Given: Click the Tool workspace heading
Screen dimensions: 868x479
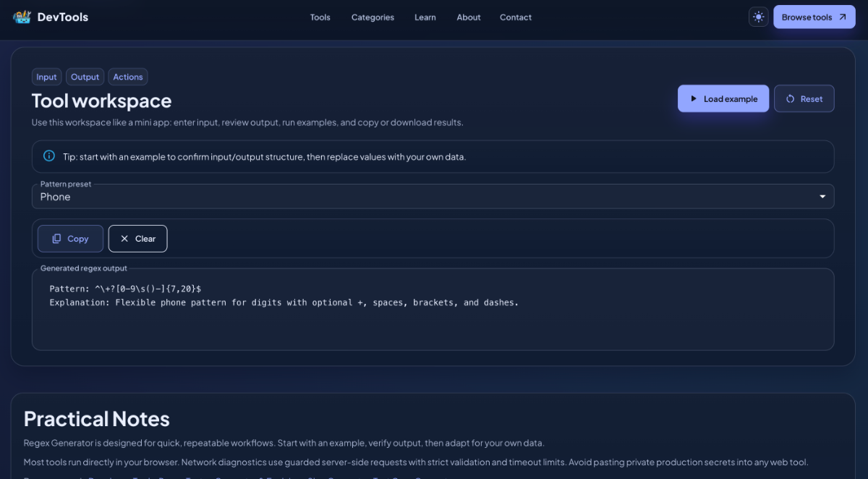Looking at the screenshot, I should coord(101,101).
